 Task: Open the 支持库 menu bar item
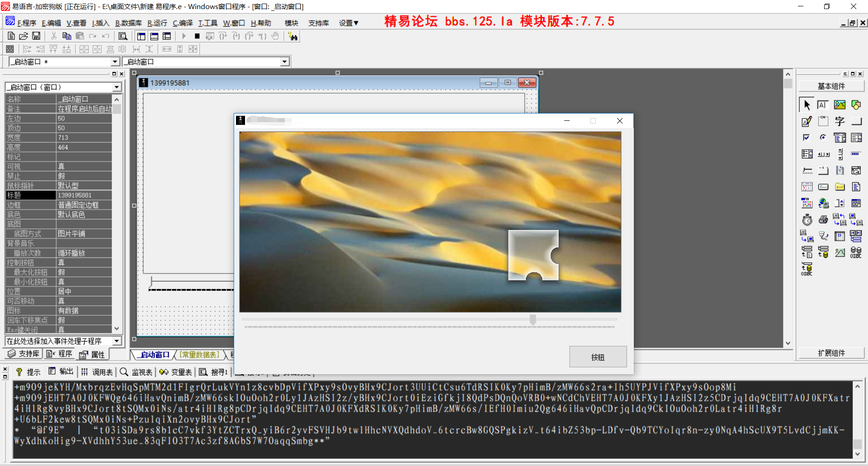(x=319, y=23)
